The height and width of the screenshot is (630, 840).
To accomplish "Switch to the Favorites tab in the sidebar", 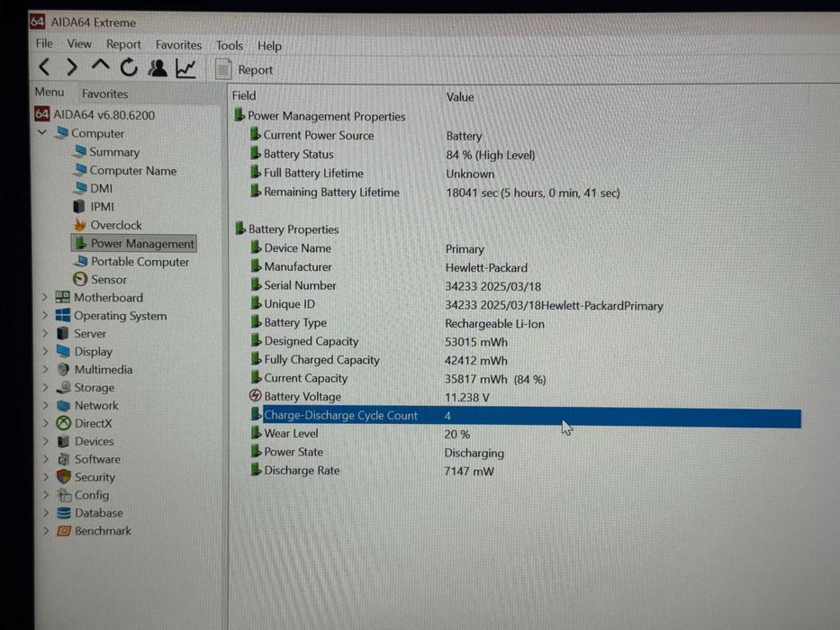I will coord(105,94).
